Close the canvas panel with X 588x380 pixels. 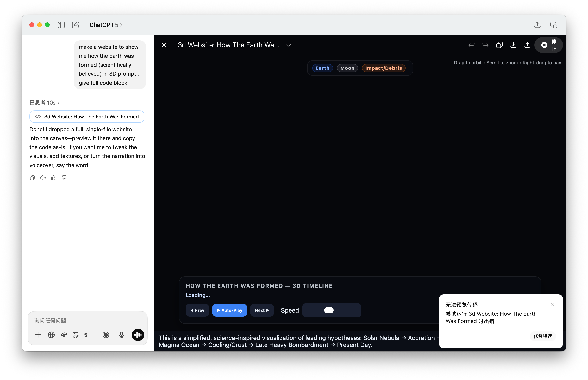pos(164,45)
